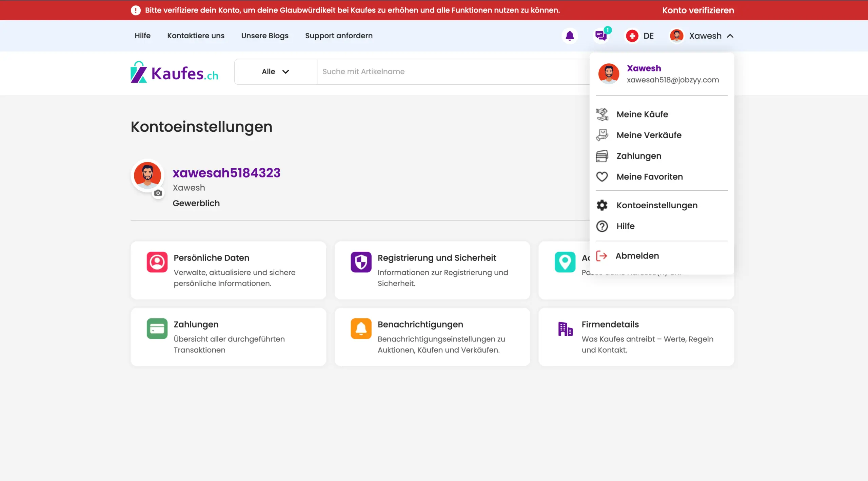Viewport: 868px width, 481px height.
Task: Click the green Zahlungen card icon
Action: (157, 329)
